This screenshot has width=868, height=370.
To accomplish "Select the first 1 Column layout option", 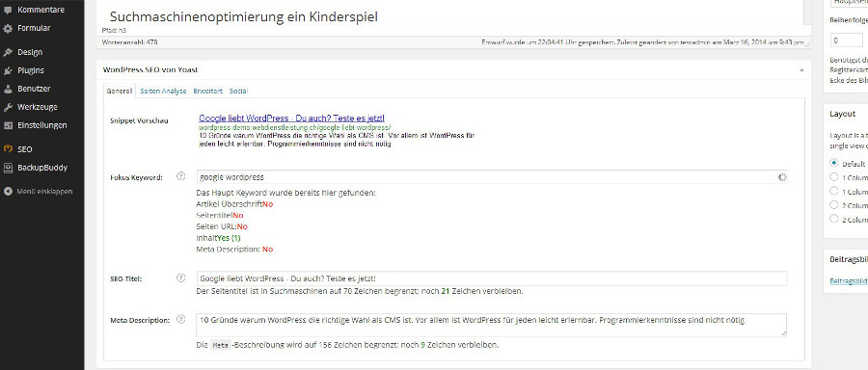I will click(x=834, y=177).
